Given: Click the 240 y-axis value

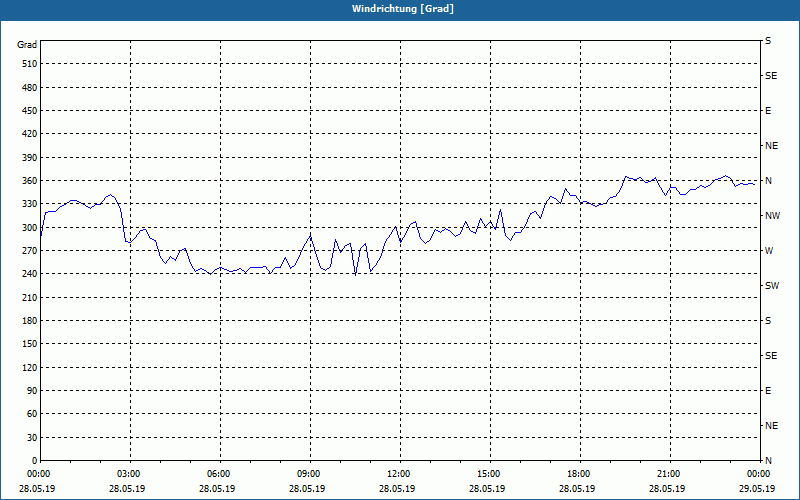Looking at the screenshot, I should click(x=30, y=274).
